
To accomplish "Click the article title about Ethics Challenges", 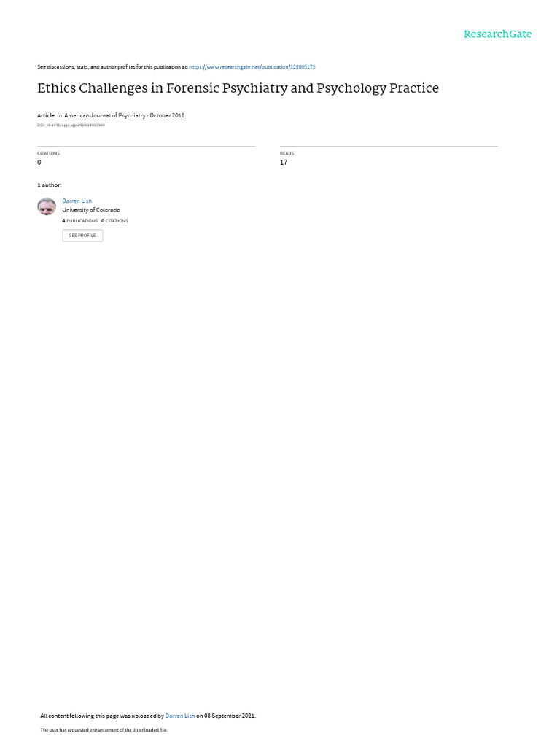I will [238, 88].
